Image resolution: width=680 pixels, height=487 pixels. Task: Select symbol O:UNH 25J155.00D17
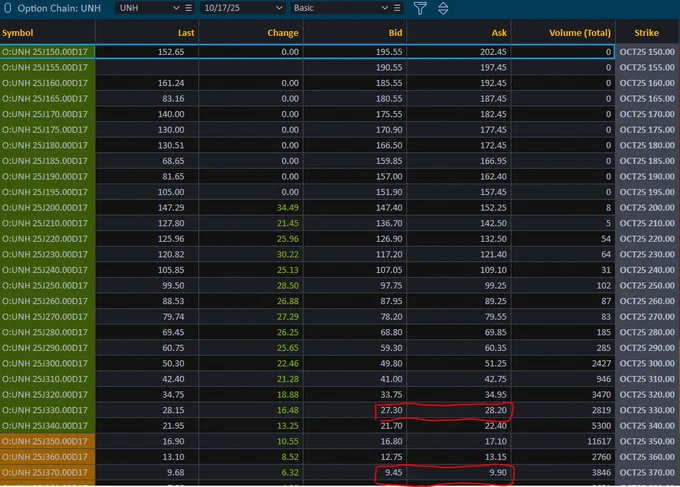[x=45, y=68]
